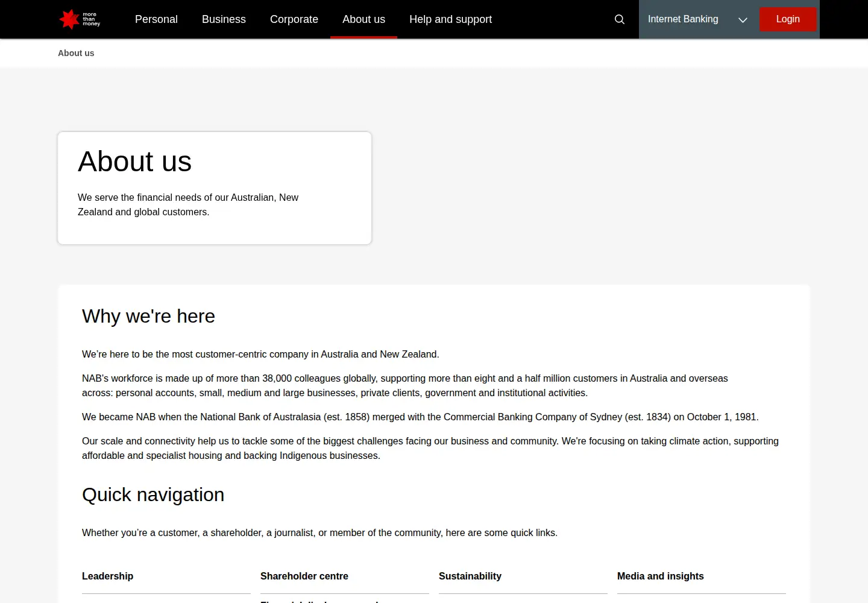
Task: Click the paragraph mentioning 38,000 colleagues
Action: (x=405, y=385)
